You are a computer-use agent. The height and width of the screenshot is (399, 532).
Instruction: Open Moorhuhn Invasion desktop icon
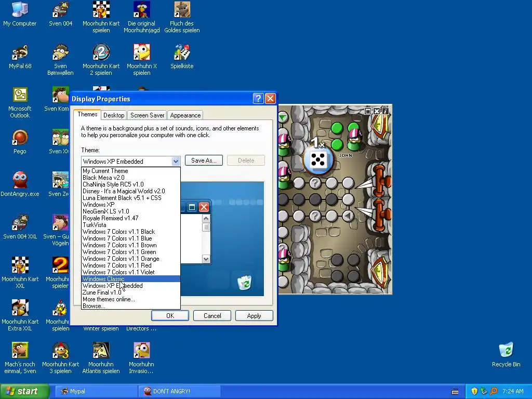coord(141,358)
